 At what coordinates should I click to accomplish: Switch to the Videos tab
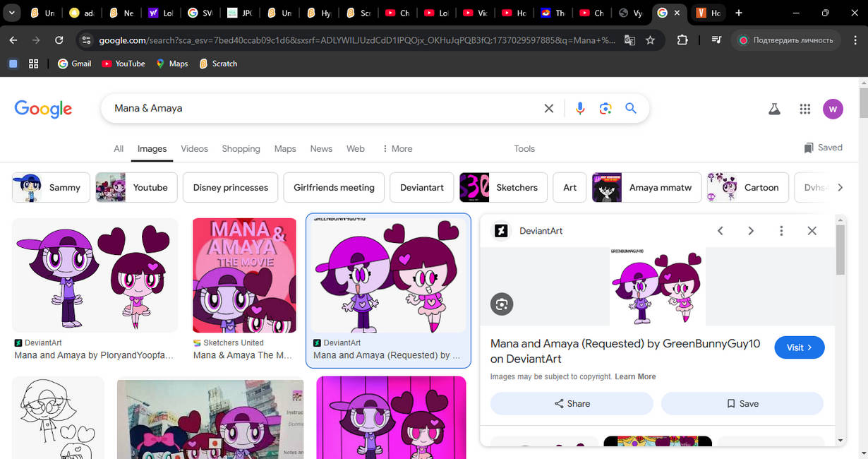(x=194, y=148)
